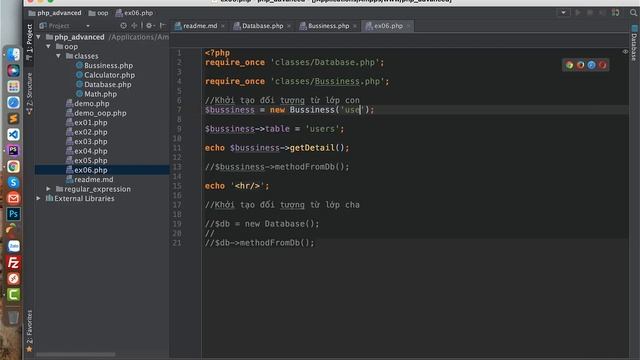Open Google Chrome from the Dock
The height and width of the screenshot is (360, 640).
point(13,167)
